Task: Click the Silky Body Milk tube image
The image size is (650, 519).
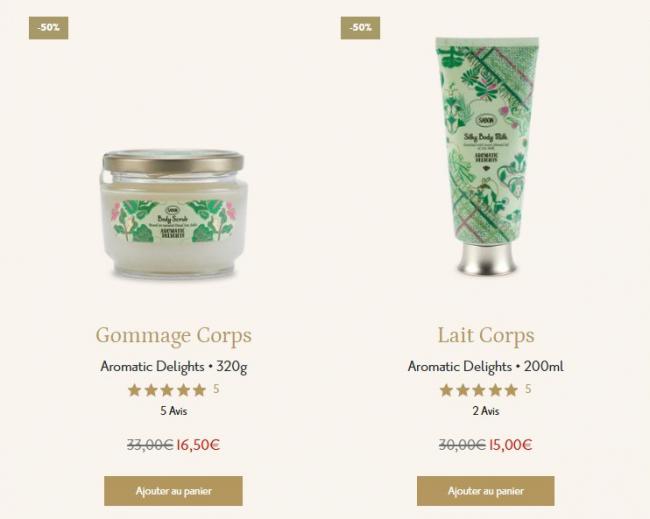Action: click(487, 155)
